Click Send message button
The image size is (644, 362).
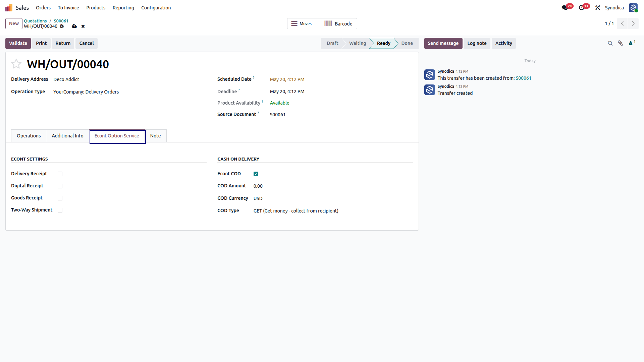coord(443,43)
